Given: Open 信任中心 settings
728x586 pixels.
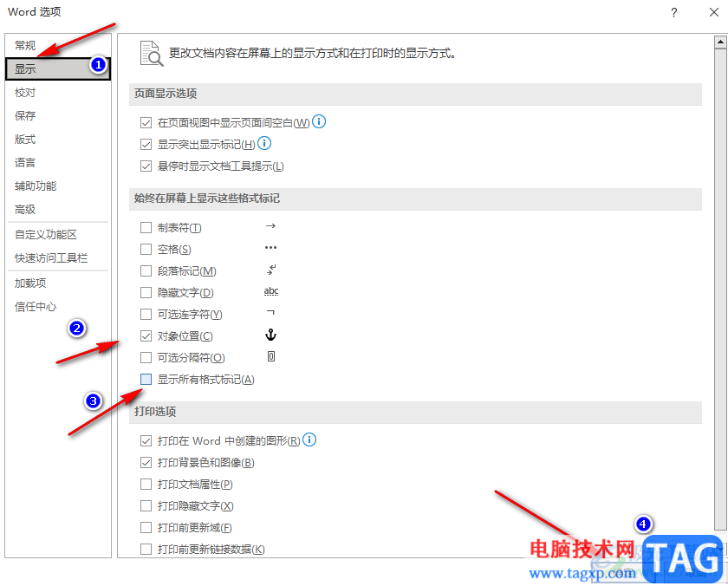Looking at the screenshot, I should (58, 307).
